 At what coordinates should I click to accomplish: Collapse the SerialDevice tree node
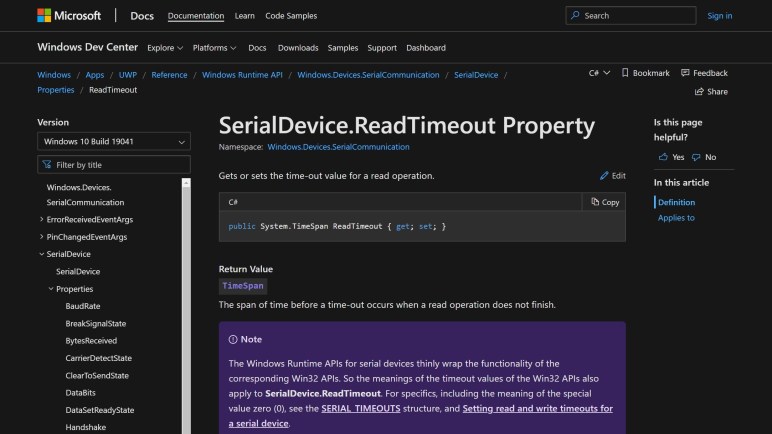pos(41,254)
